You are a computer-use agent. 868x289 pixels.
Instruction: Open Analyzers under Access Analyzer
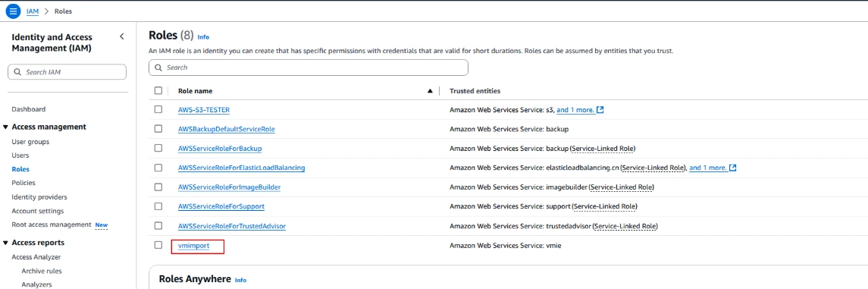(36, 284)
